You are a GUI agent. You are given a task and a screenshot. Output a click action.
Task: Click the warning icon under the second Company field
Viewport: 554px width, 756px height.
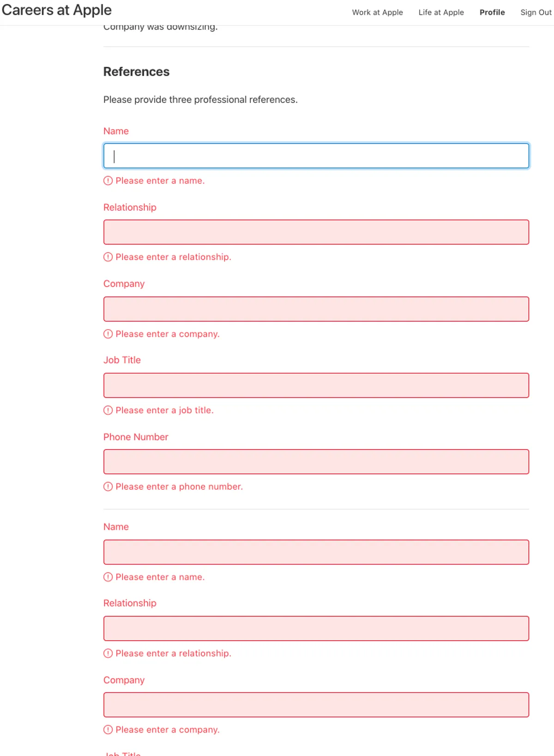pyautogui.click(x=108, y=730)
